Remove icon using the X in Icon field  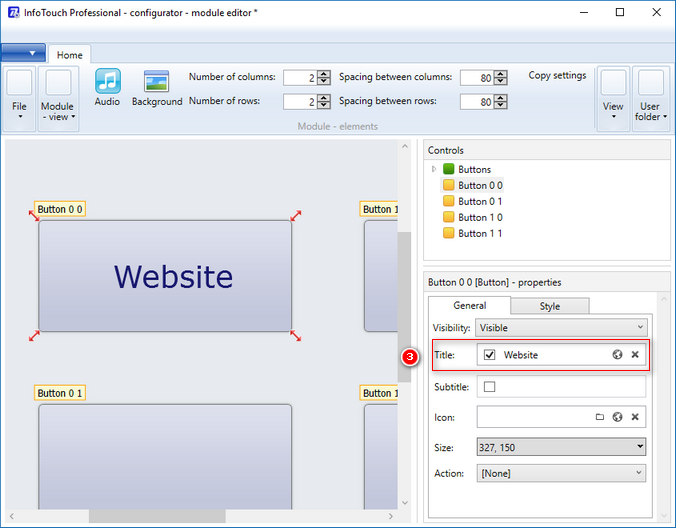pyautogui.click(x=635, y=417)
